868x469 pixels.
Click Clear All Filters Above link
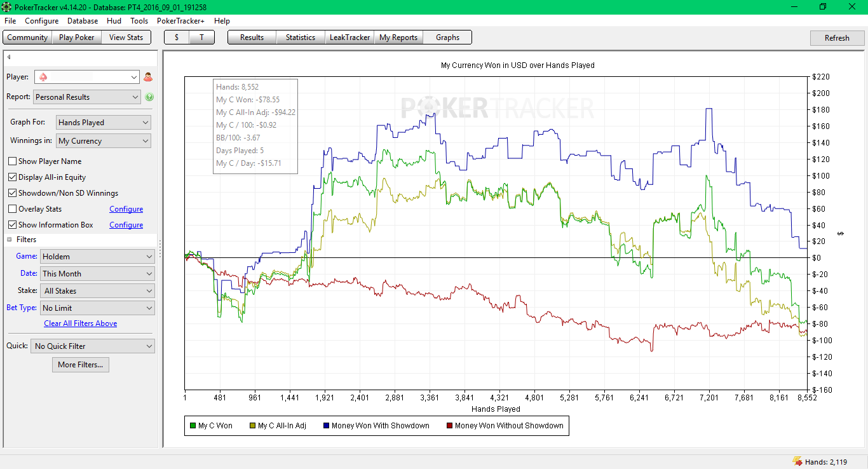[81, 323]
